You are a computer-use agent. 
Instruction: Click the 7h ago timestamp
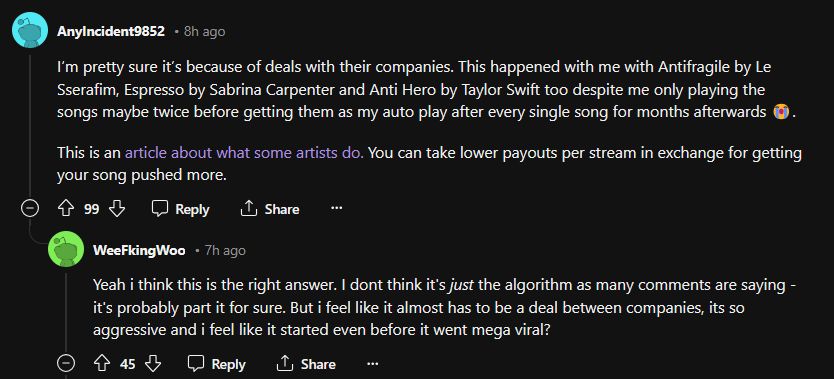225,250
